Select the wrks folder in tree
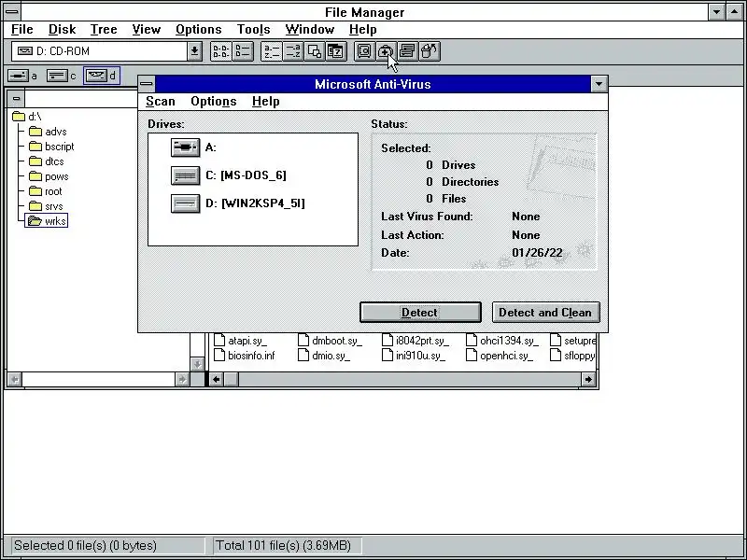Viewport: 747px width, 560px height. point(46,221)
